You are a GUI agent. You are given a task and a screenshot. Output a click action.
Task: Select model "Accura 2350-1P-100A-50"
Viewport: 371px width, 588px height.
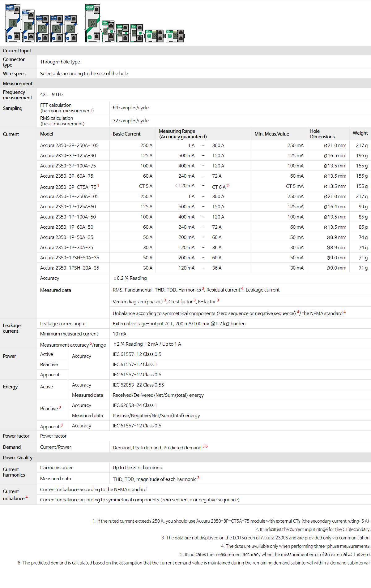pyautogui.click(x=68, y=217)
